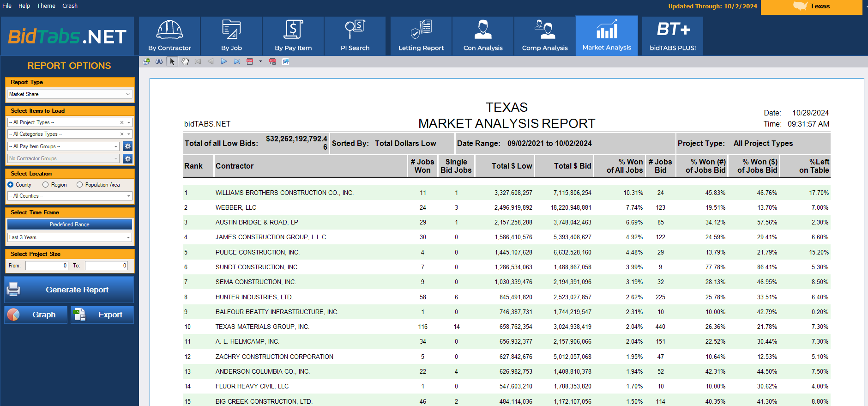Open the Last 3 Years time frame dropdown

(70, 237)
